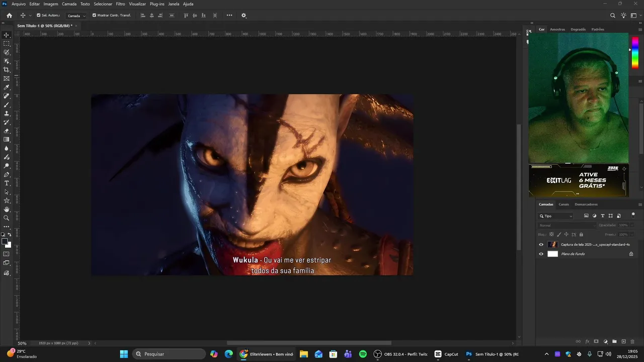Delete the selected layer with the trash icon
644x362 pixels.
(632, 341)
